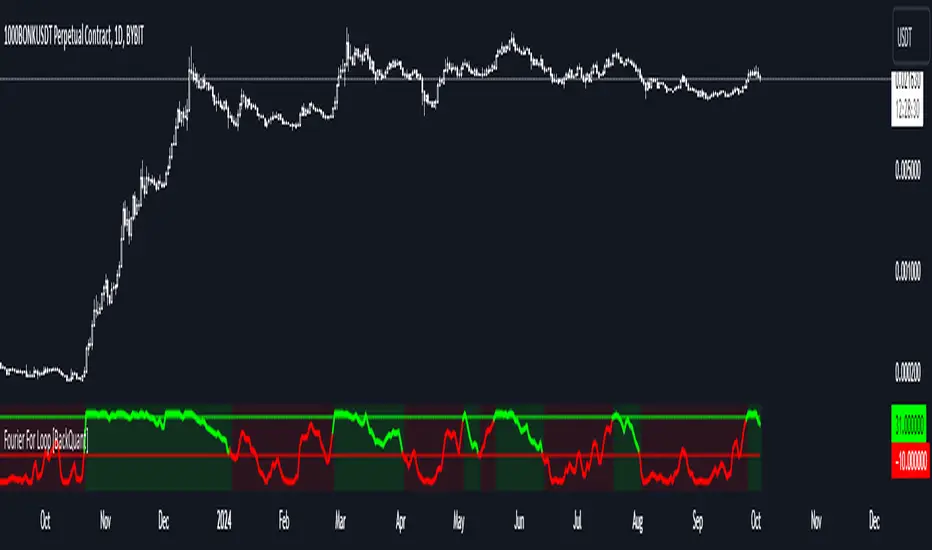Click the 0.005000 price axis label

pos(908,170)
